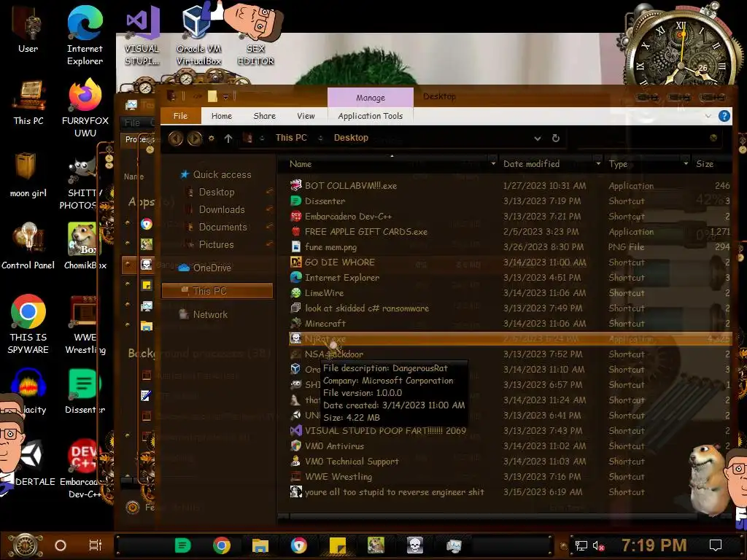Image resolution: width=747 pixels, height=560 pixels.
Task: Open the ChomikBox desktop icon
Action: click(x=85, y=246)
